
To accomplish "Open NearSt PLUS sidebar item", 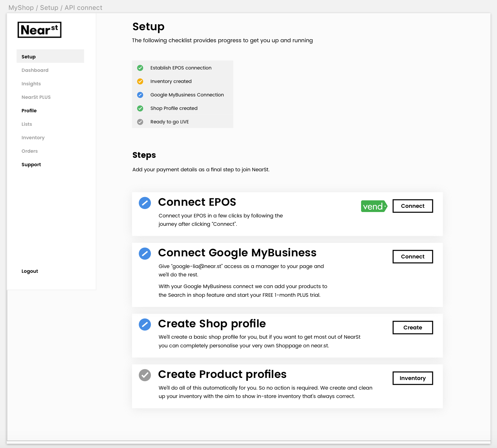I will [x=36, y=97].
